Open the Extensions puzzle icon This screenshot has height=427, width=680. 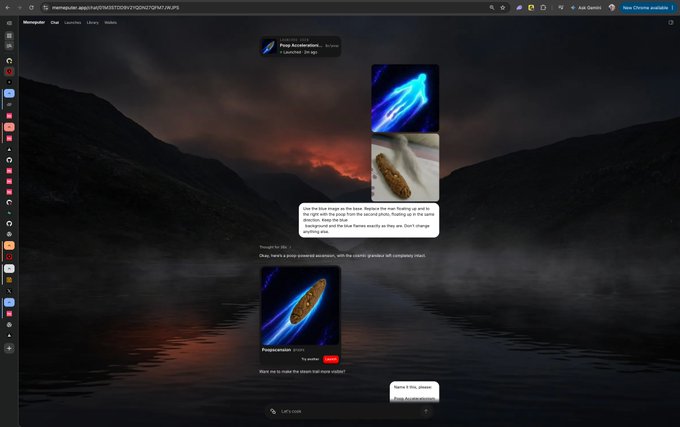click(543, 8)
